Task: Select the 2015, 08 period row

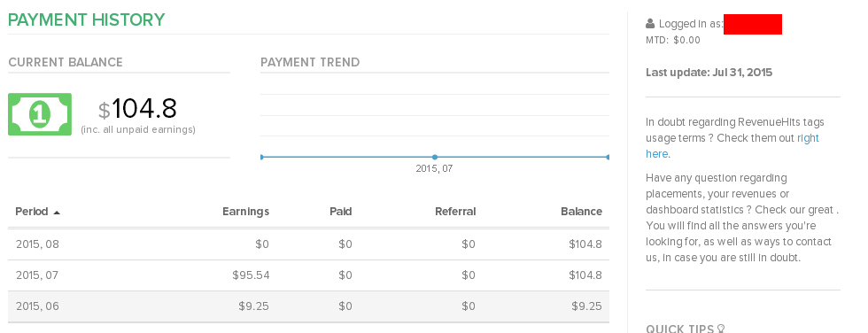Action: tap(308, 244)
